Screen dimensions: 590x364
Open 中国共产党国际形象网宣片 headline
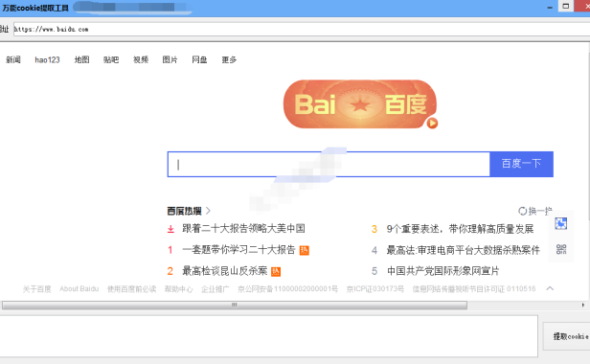tap(442, 271)
